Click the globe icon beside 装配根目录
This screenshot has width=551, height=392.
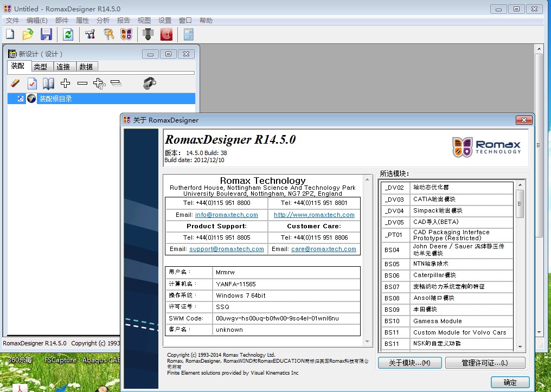click(x=31, y=99)
